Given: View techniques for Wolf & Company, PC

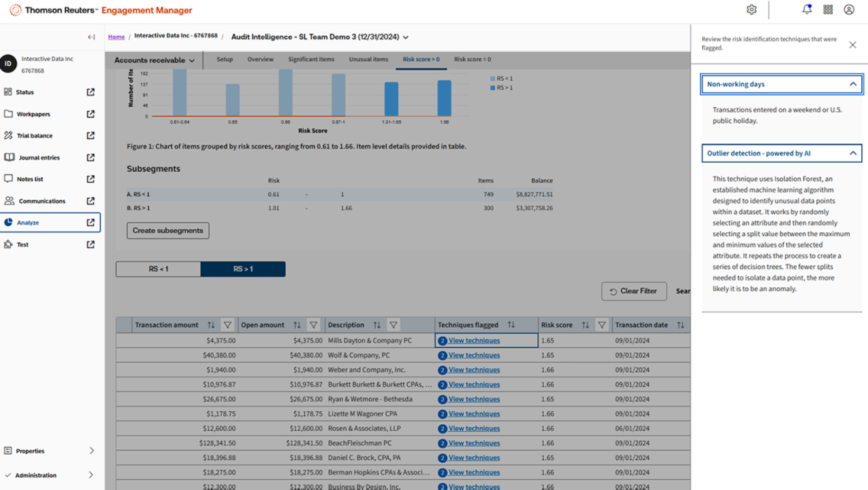Looking at the screenshot, I should [x=473, y=355].
